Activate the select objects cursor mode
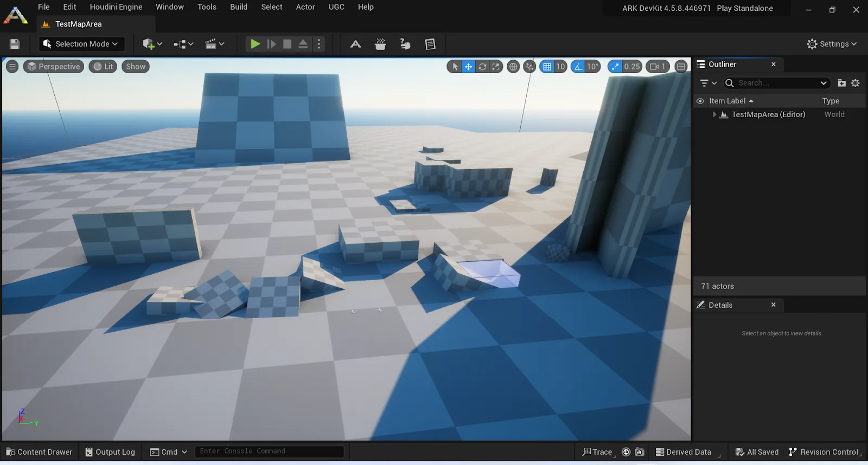This screenshot has height=465, width=868. 455,67
